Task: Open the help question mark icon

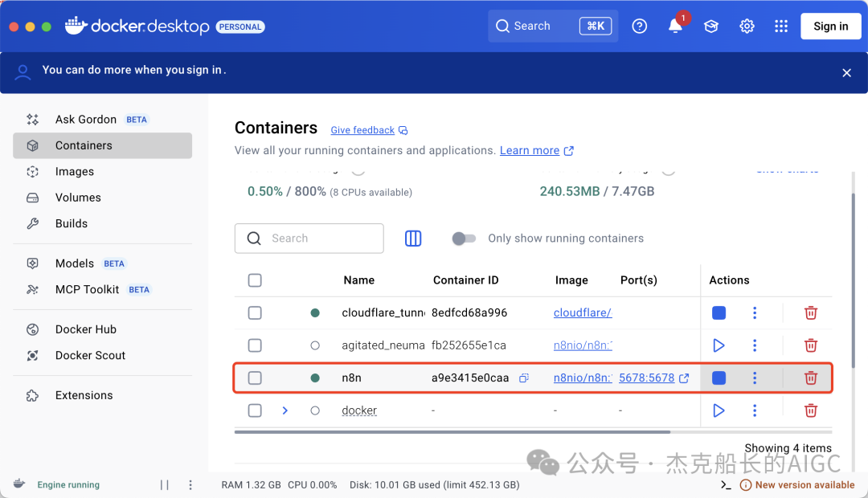Action: 640,26
